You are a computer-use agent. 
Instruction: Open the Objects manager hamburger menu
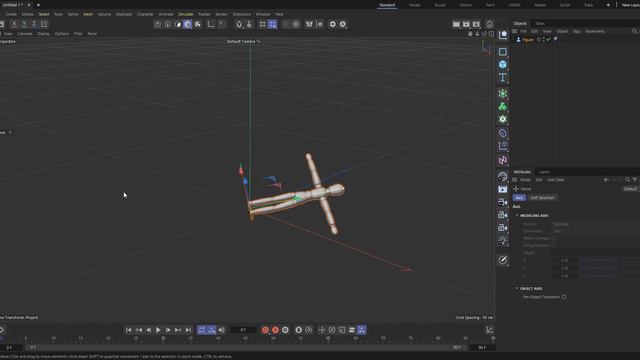tap(515, 31)
